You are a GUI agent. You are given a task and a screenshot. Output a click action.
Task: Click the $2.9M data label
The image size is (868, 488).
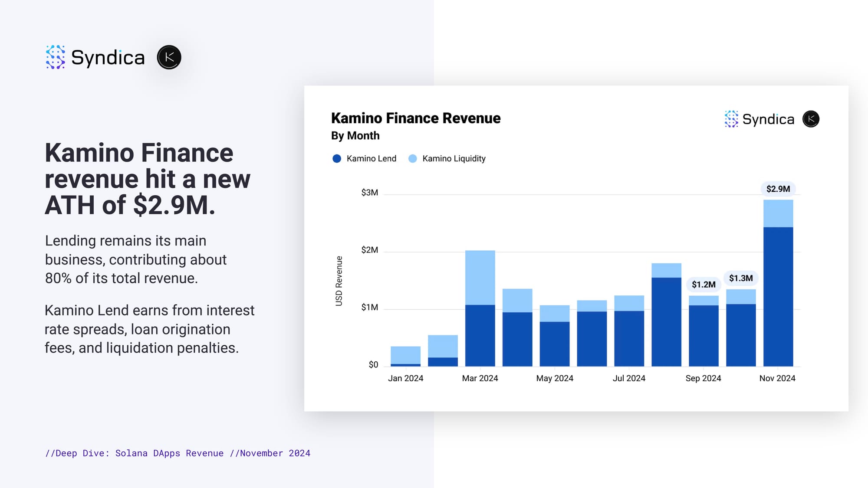[x=778, y=189]
